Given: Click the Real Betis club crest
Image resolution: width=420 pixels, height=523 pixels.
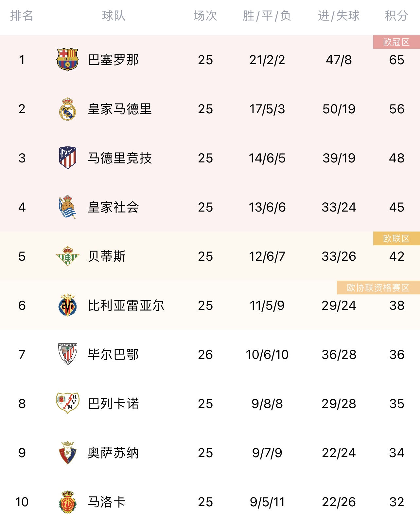Looking at the screenshot, I should click(67, 256).
